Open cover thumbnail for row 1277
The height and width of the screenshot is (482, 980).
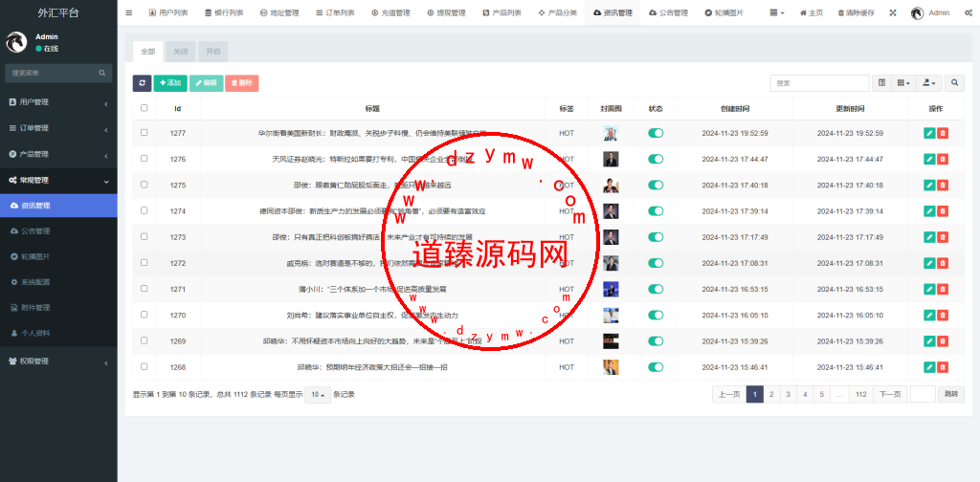(611, 133)
